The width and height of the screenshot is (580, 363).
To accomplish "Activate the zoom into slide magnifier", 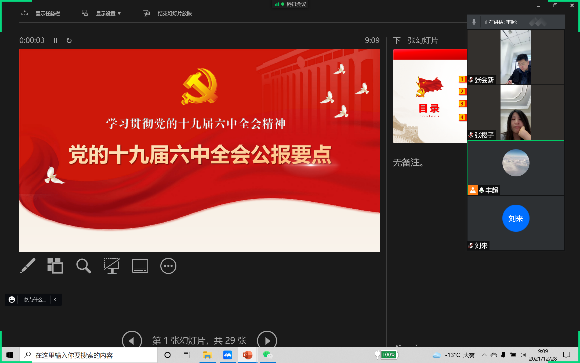I will tap(83, 266).
